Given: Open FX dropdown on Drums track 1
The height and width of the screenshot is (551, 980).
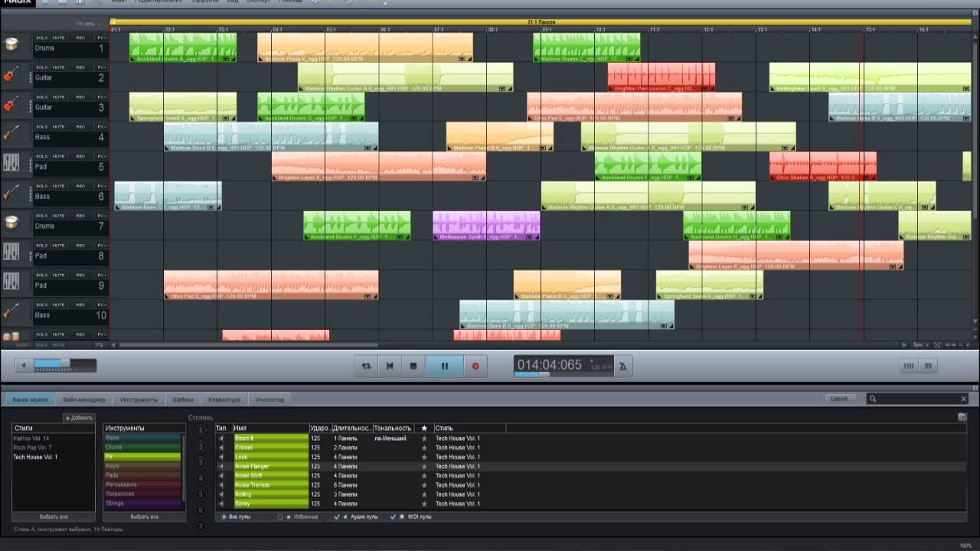Looking at the screenshot, I should 102,37.
